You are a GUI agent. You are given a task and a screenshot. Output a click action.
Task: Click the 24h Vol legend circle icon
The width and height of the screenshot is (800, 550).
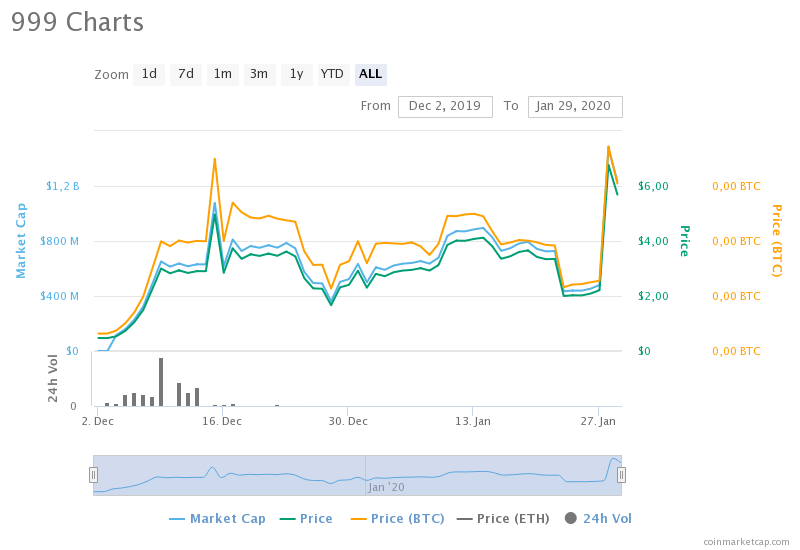point(571,518)
